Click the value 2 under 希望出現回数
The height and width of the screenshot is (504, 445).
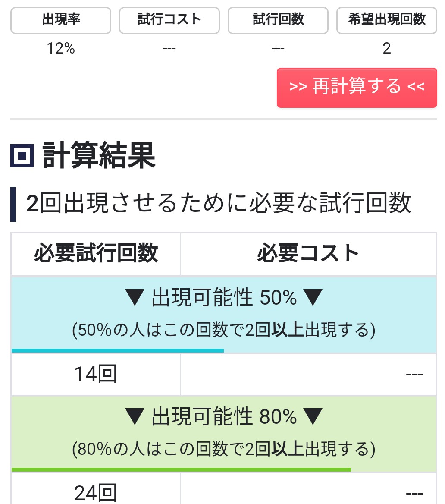point(387,49)
